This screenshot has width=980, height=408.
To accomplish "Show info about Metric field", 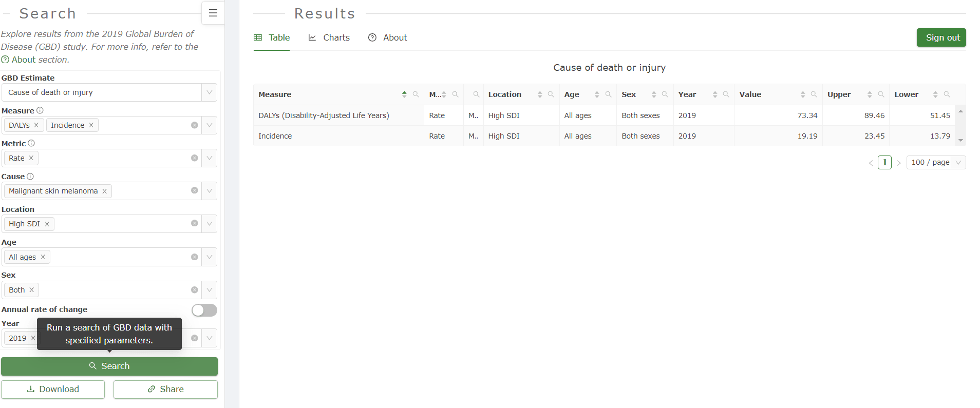I will pos(31,143).
